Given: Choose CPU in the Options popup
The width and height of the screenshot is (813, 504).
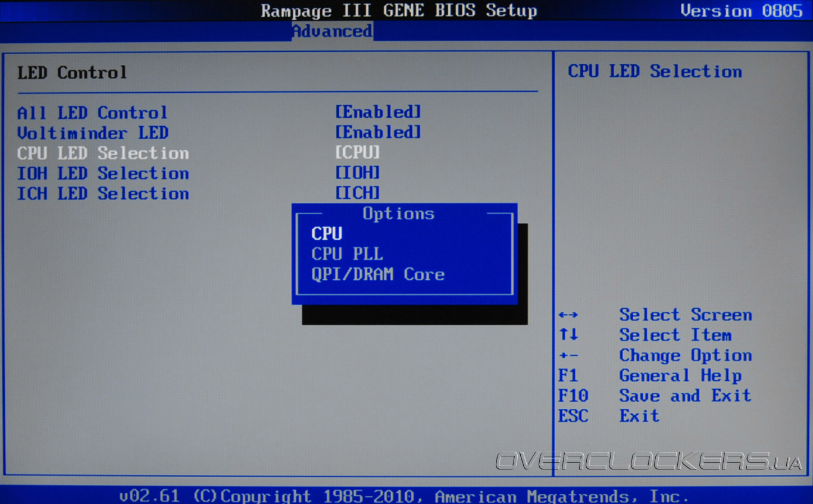Looking at the screenshot, I should coord(327,234).
